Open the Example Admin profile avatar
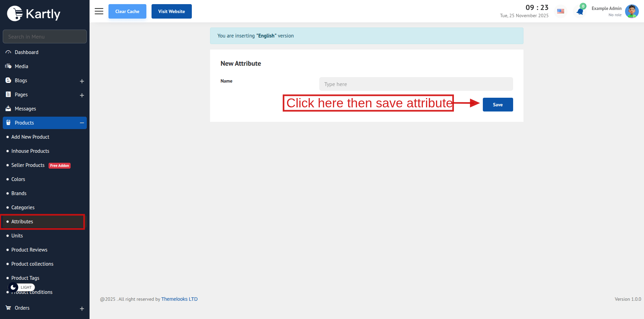 coord(632,11)
